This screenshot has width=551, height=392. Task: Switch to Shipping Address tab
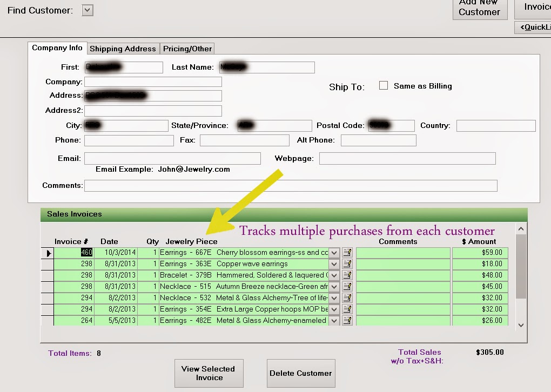(123, 49)
